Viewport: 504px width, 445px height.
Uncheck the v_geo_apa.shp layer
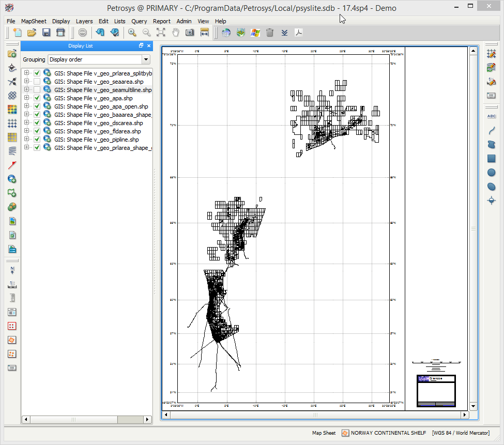coord(37,98)
